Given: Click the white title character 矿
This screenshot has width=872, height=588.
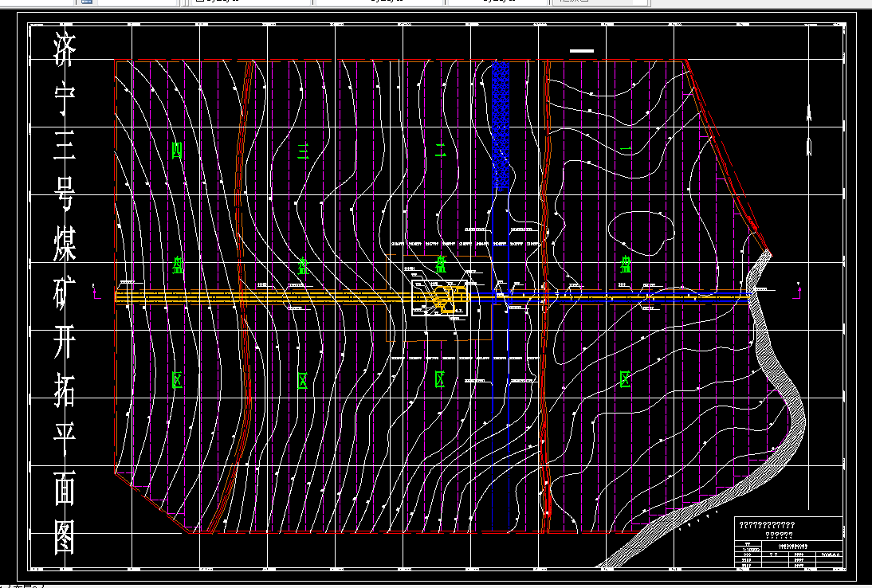Looking at the screenshot, I should (x=65, y=292).
